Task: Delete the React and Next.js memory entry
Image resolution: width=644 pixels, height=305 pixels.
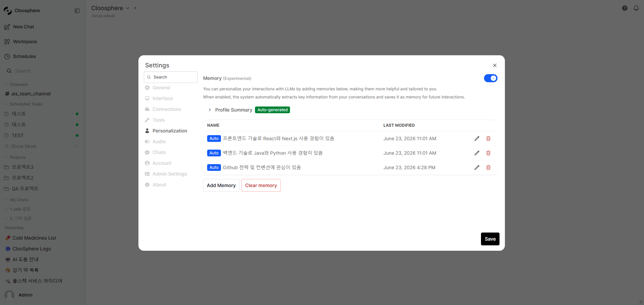Action: click(x=488, y=139)
